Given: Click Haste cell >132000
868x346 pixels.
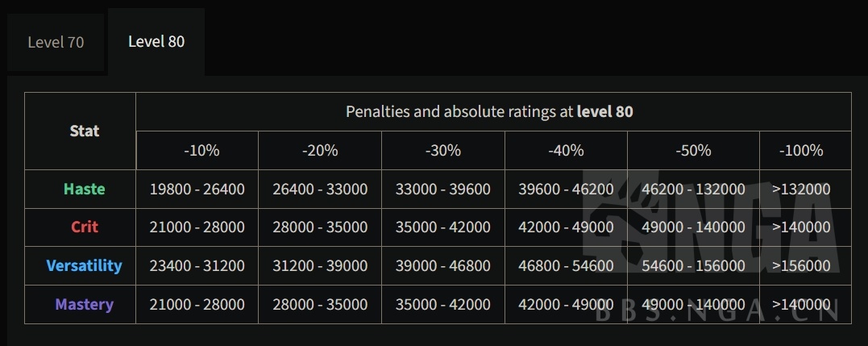Looking at the screenshot, I should tap(801, 190).
